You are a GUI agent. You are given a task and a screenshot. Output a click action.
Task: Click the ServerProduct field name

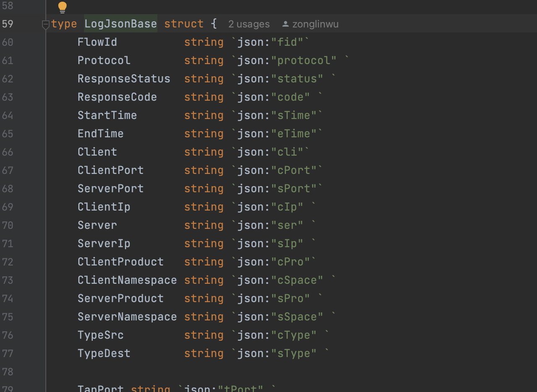pyautogui.click(x=120, y=298)
